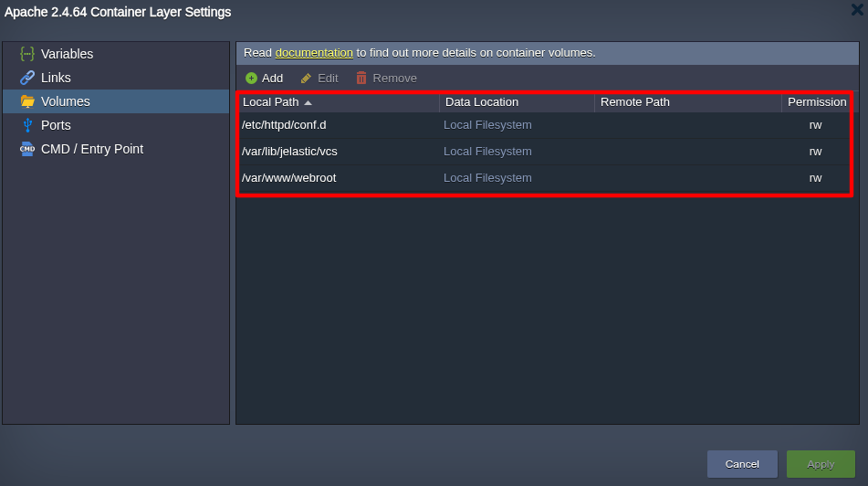Click Local Filesystem for /var/lib/jelastic/vcs

pyautogui.click(x=487, y=152)
